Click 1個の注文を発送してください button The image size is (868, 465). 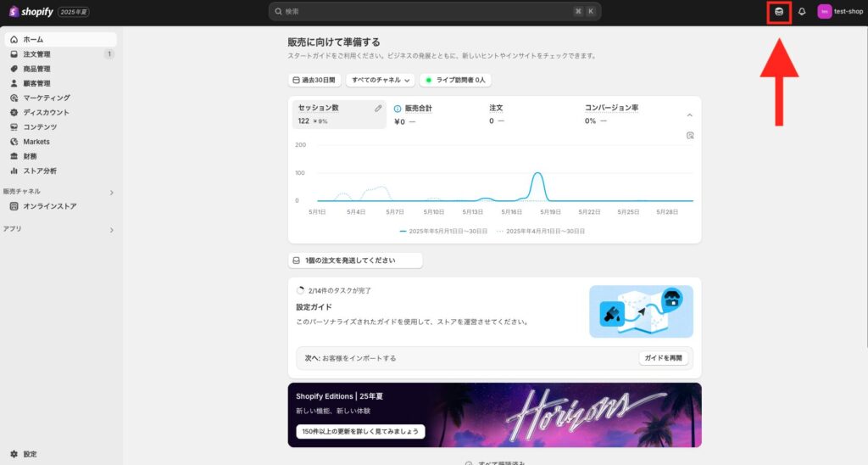355,261
